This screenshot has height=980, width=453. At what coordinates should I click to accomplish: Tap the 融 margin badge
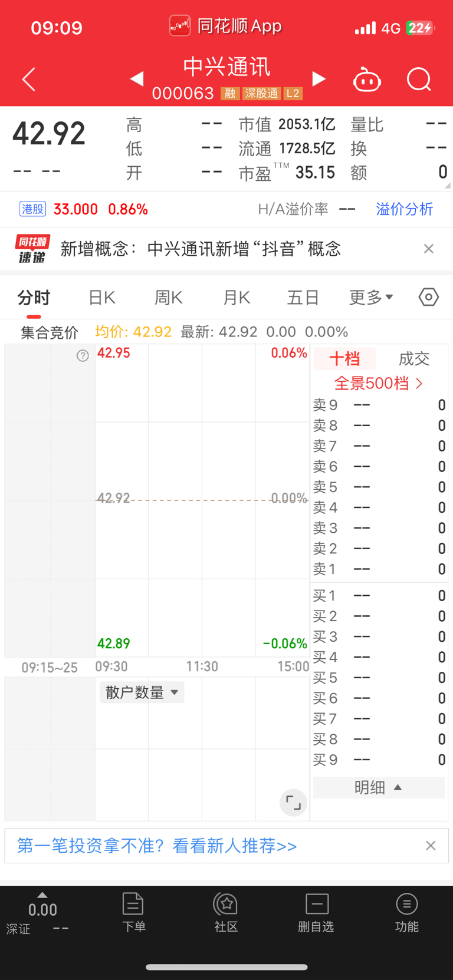click(230, 94)
